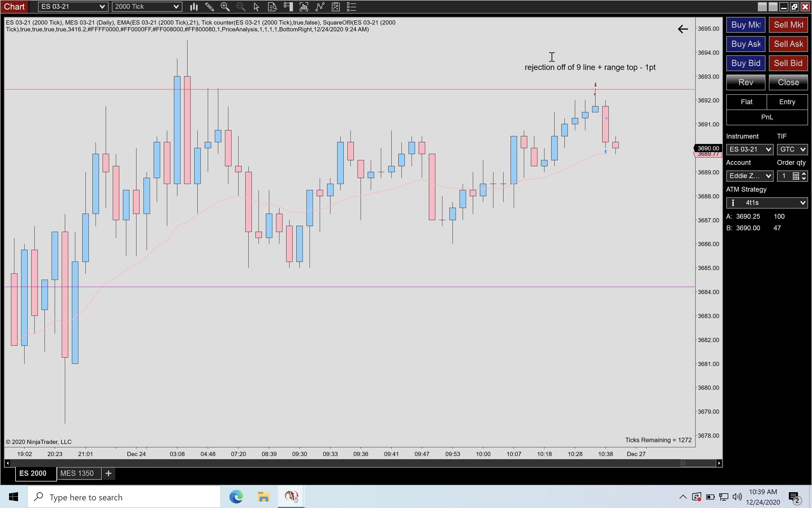This screenshot has height=508, width=812.
Task: Click Buy Ask button
Action: click(x=746, y=44)
